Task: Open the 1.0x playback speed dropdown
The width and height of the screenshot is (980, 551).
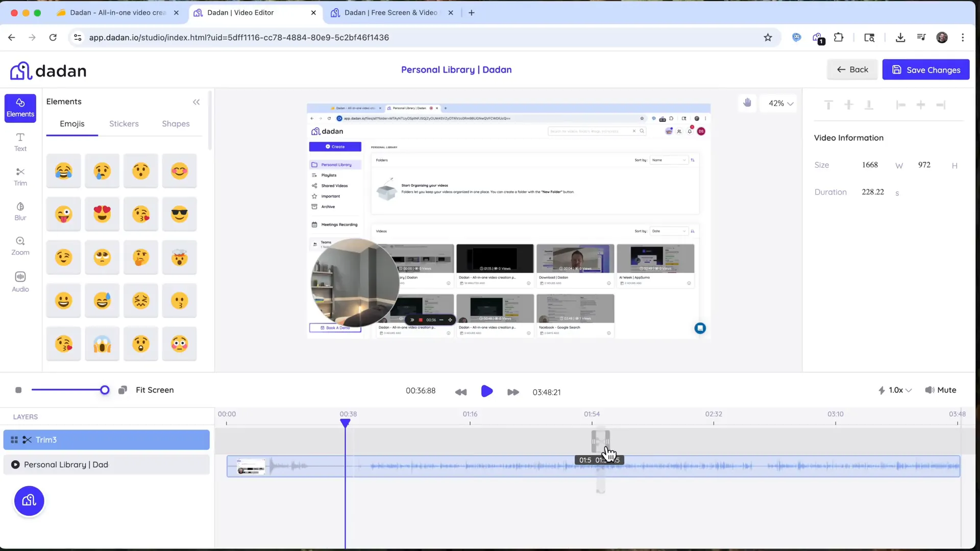Action: point(895,390)
